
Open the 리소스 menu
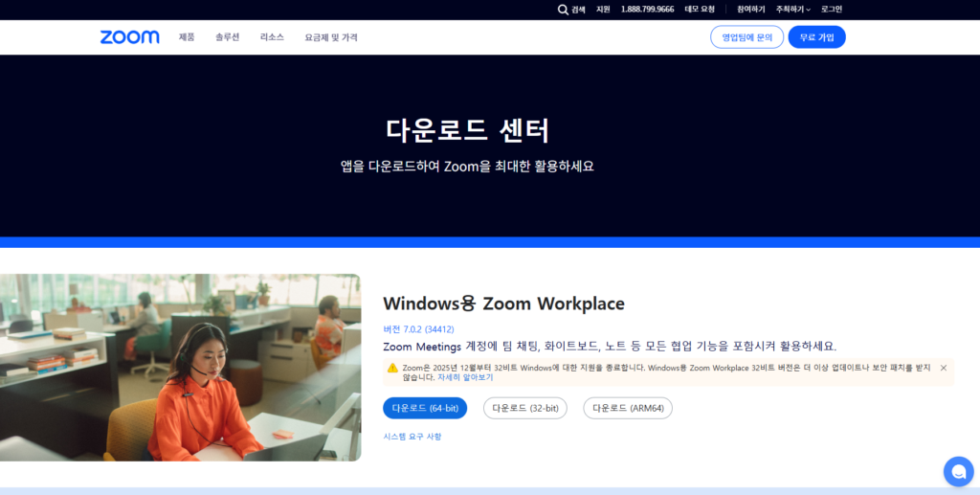[x=272, y=37]
